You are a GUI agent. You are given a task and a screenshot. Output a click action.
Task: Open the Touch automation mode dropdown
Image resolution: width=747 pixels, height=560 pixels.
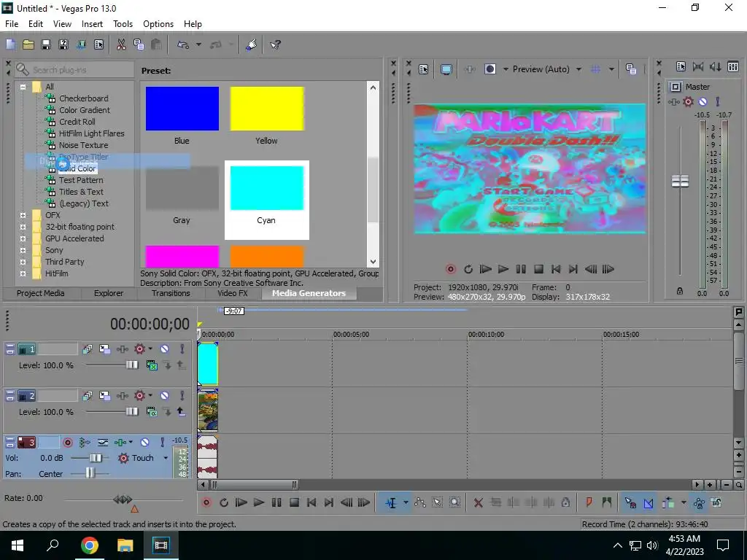[166, 458]
